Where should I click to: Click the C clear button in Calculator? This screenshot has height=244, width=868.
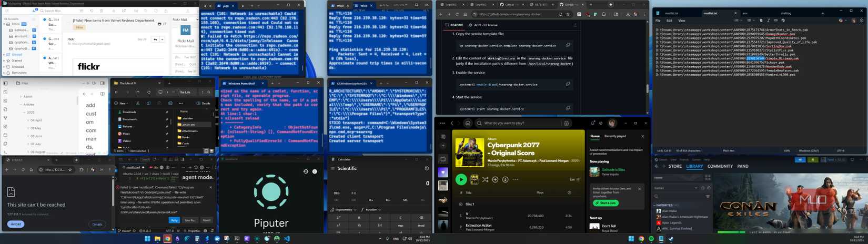[x=400, y=218]
